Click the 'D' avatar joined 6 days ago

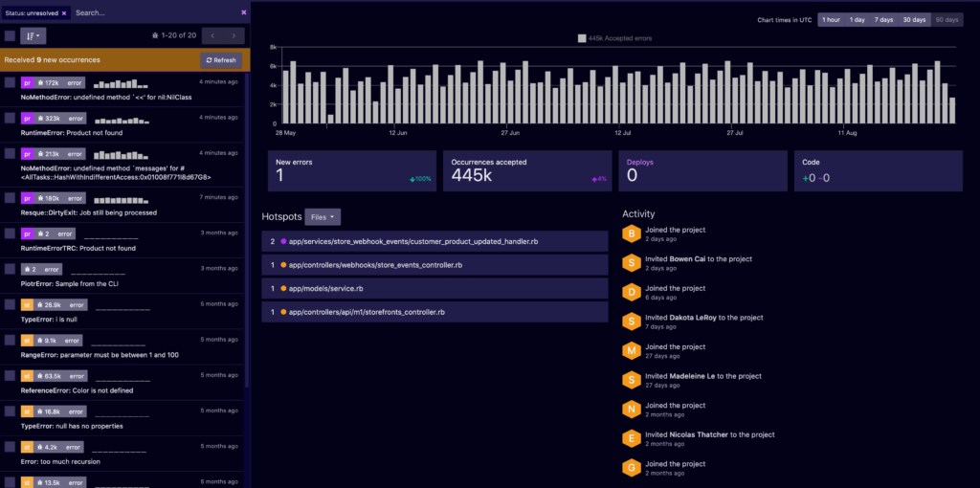point(631,292)
